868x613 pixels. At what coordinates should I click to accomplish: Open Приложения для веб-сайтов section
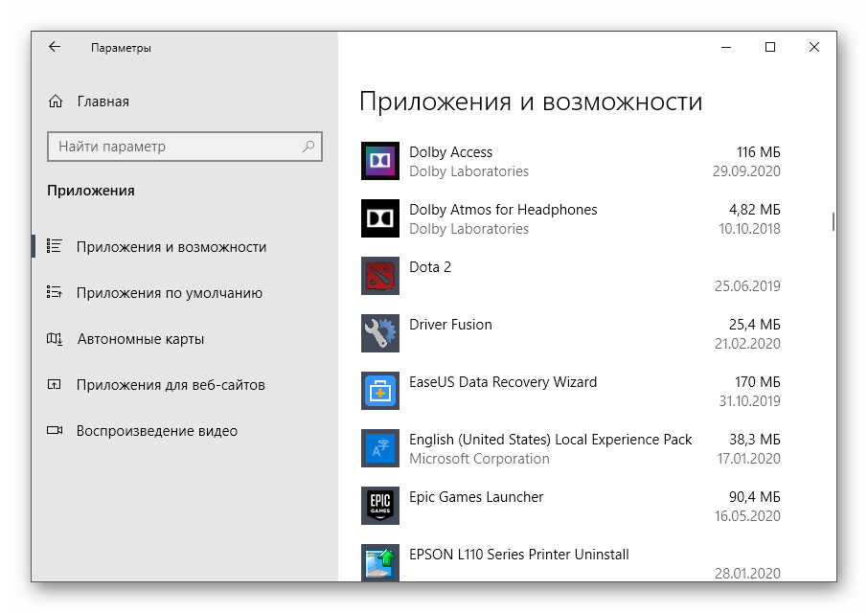171,385
